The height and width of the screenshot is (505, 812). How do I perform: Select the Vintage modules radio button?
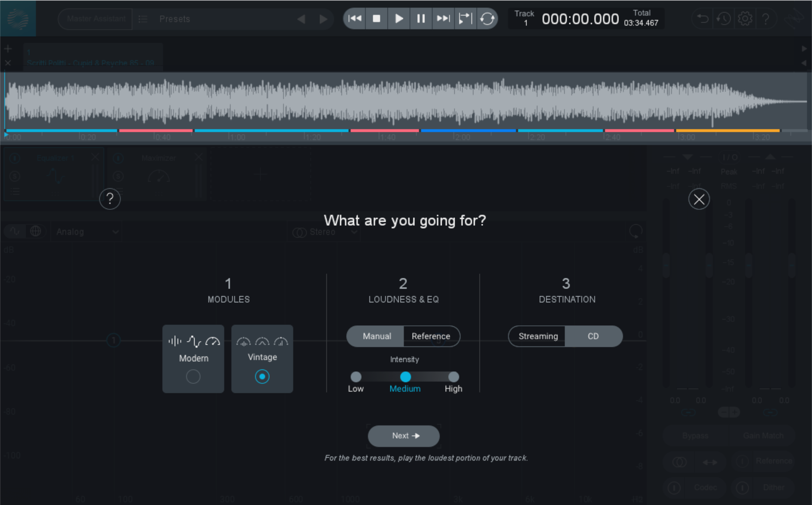(262, 377)
